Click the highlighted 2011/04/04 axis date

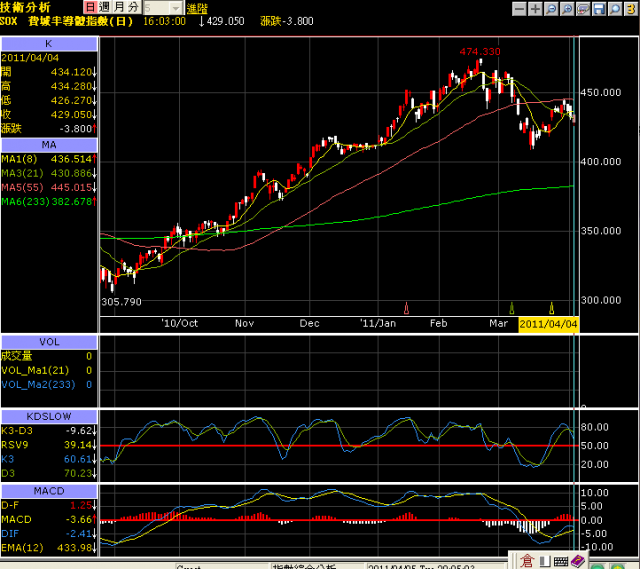click(548, 325)
